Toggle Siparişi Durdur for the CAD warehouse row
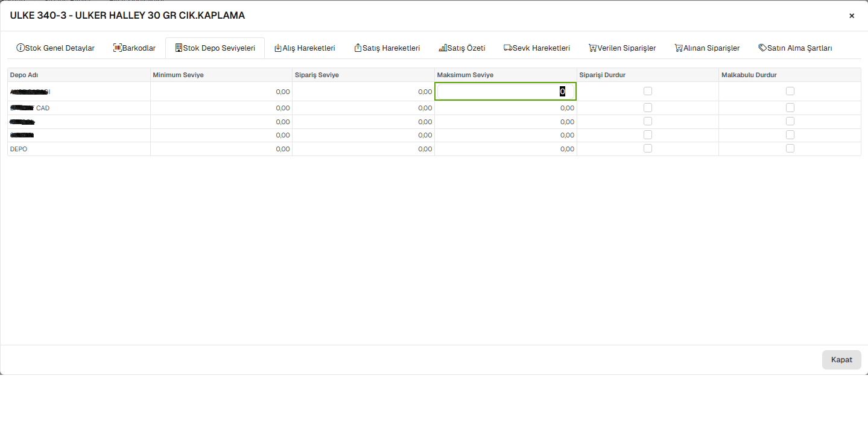Screen dimensions: 868x440 (x=648, y=107)
